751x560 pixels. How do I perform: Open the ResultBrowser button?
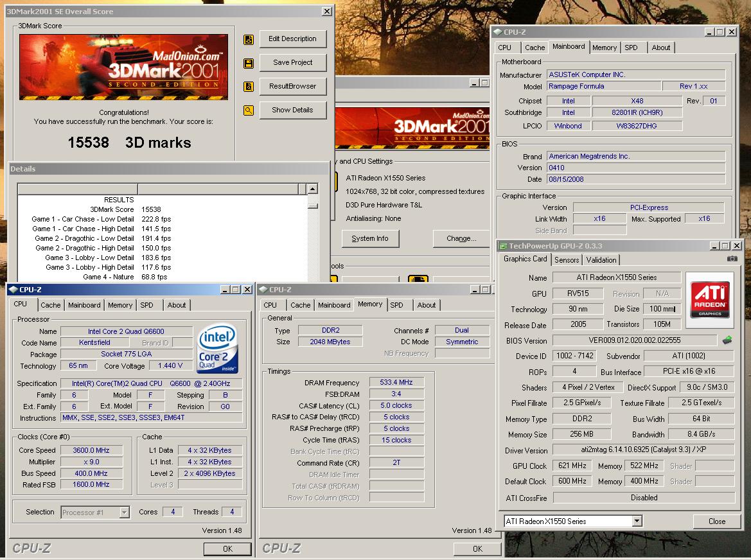[x=293, y=86]
